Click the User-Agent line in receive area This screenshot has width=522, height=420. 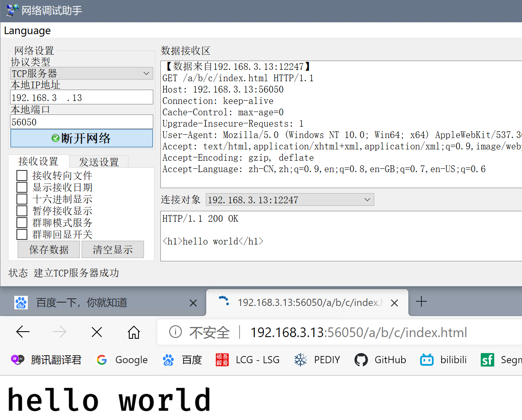[342, 135]
